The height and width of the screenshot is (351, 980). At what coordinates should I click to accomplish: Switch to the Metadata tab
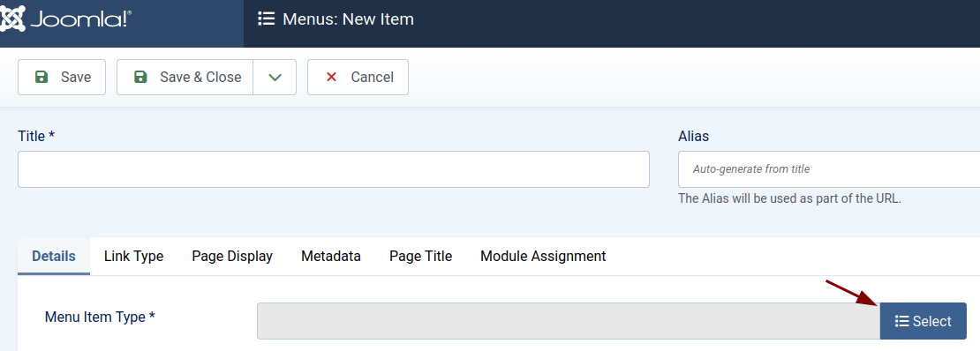[330, 256]
